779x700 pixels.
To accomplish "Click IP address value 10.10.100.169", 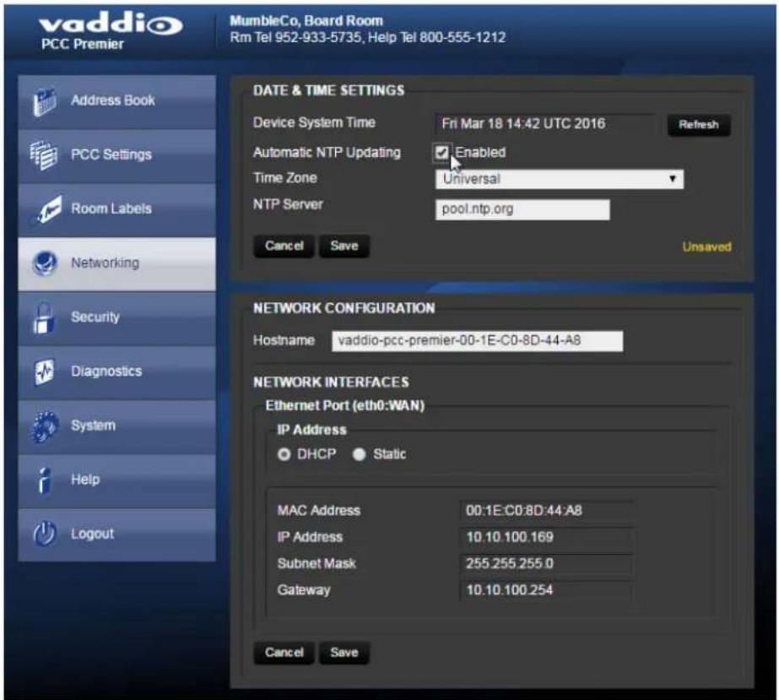I will (x=510, y=537).
